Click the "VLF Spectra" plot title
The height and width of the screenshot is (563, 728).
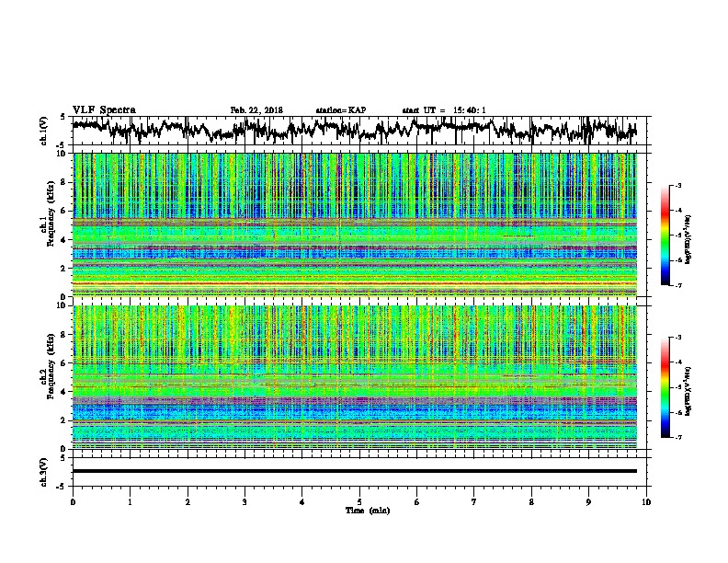point(104,110)
